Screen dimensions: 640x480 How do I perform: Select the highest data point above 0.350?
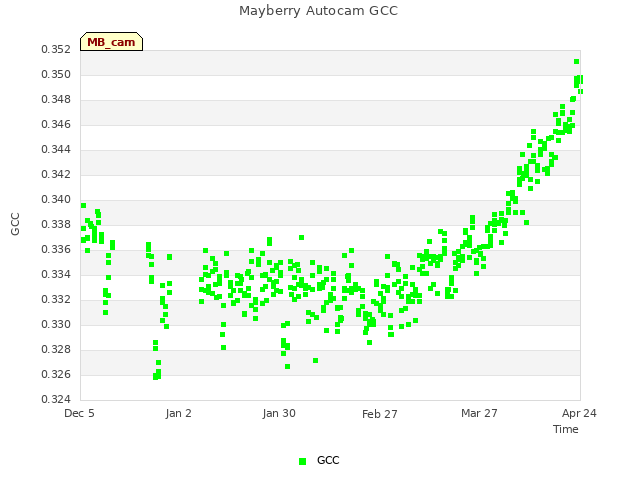[x=576, y=62]
